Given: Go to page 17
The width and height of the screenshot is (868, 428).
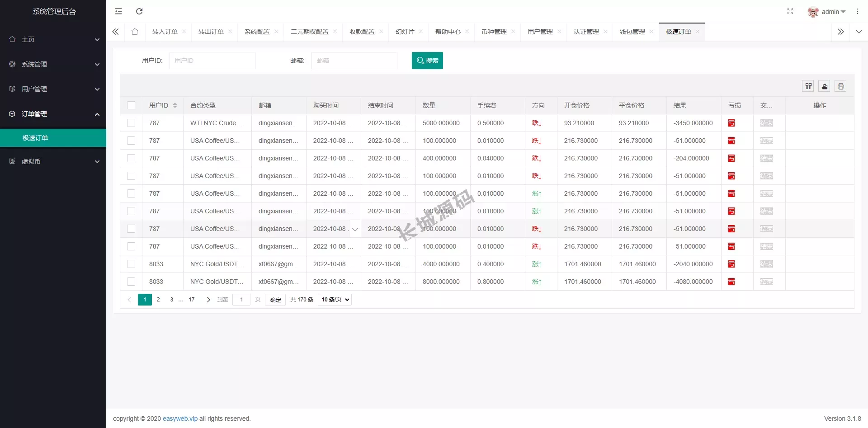Looking at the screenshot, I should (x=192, y=300).
